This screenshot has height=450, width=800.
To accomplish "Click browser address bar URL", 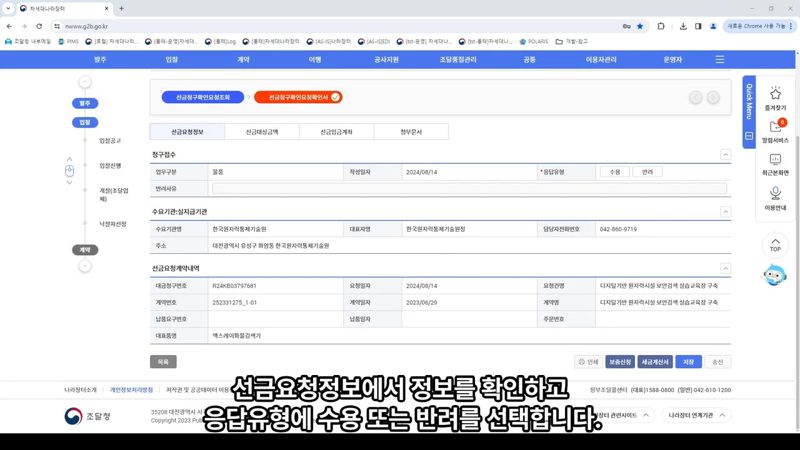I will pos(86,26).
